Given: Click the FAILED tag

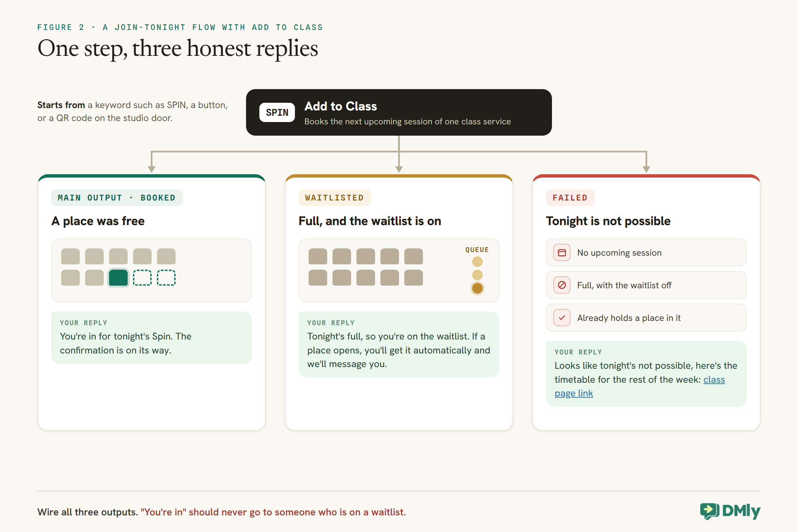Looking at the screenshot, I should pyautogui.click(x=570, y=198).
